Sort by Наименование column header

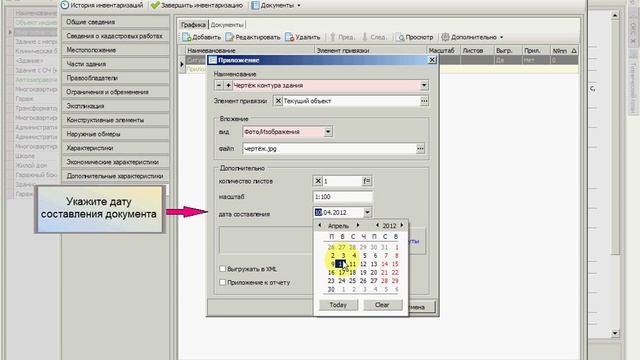(250, 51)
